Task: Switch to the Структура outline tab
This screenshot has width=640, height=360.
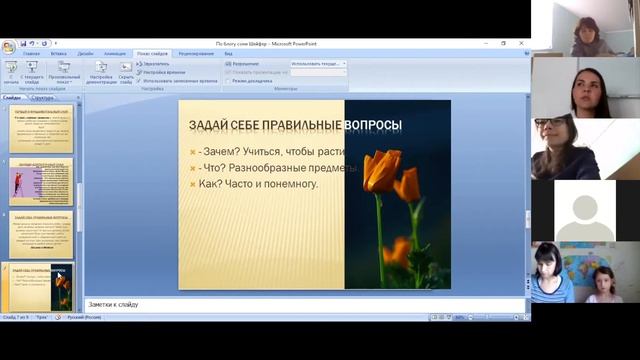Action: 42,98
